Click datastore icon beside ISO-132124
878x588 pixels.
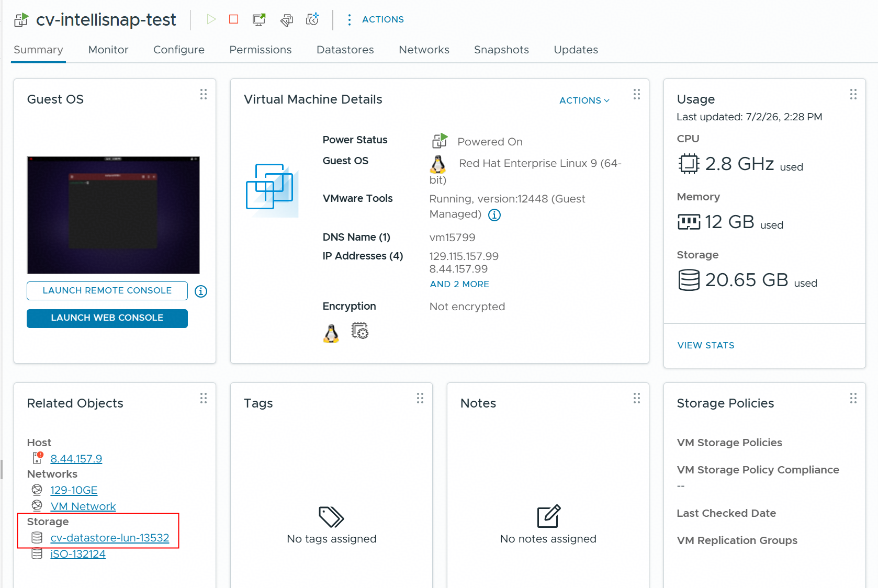click(37, 553)
